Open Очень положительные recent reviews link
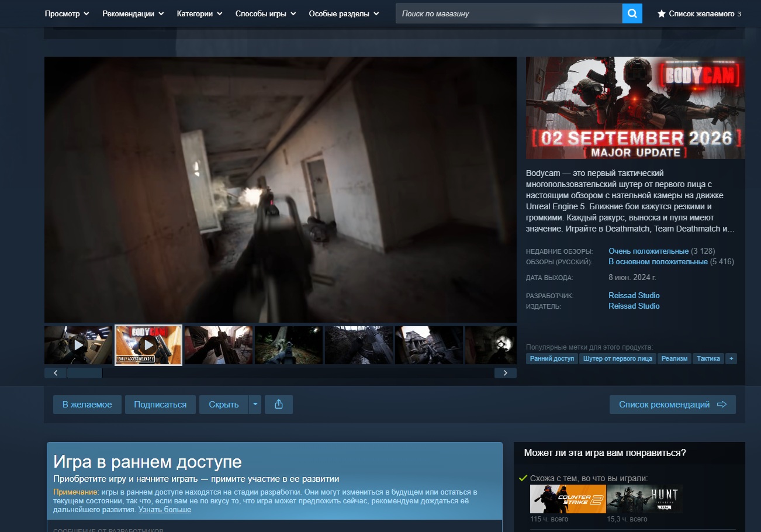Screen dimensions: 761x532 (x=649, y=251)
